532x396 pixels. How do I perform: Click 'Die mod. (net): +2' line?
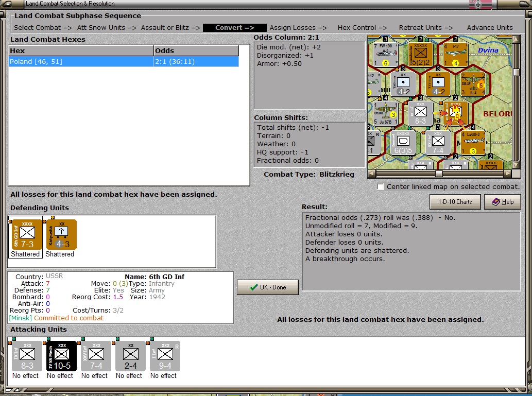coord(289,47)
